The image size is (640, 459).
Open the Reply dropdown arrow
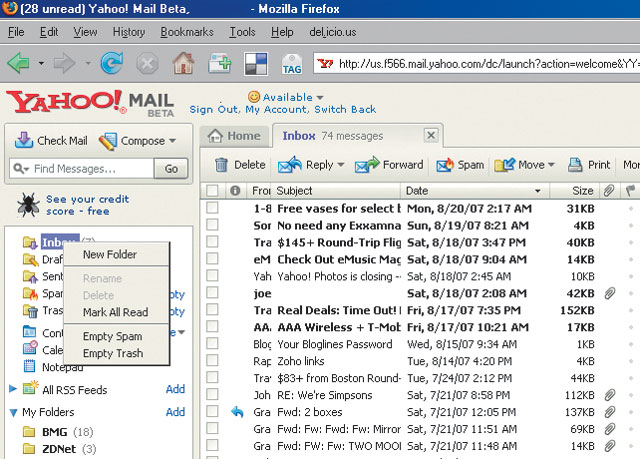(x=341, y=165)
